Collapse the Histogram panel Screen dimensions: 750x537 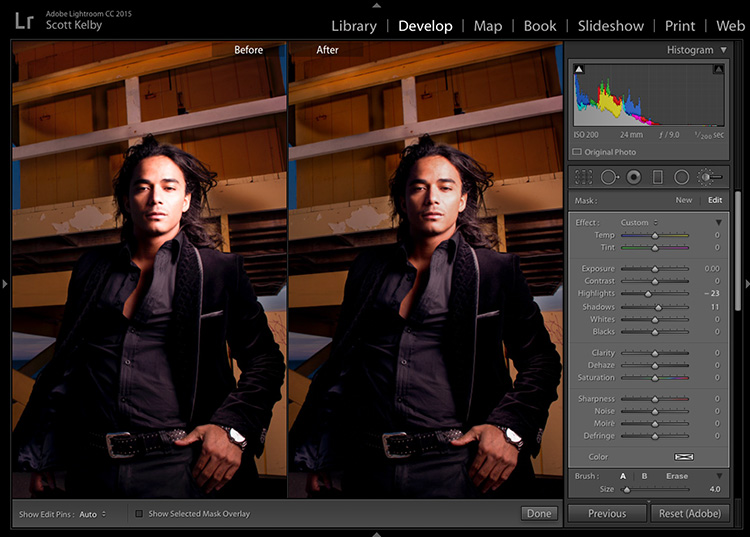pyautogui.click(x=724, y=50)
